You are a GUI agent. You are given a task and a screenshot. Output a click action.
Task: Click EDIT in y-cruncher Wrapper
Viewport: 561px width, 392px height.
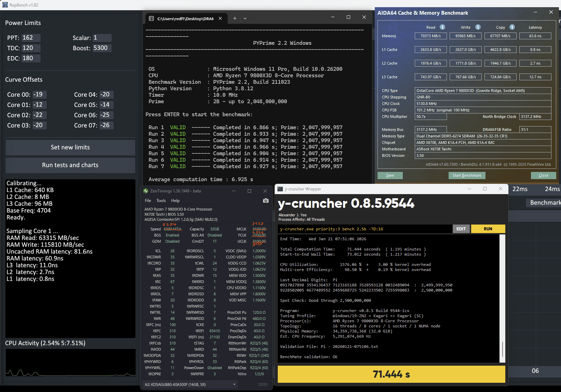[x=461, y=229]
